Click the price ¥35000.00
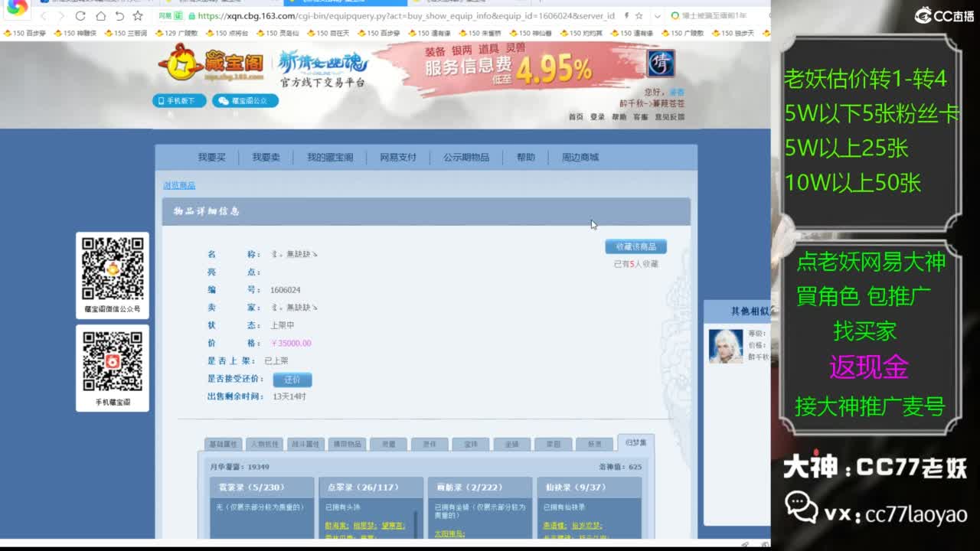Viewport: 980px width, 551px height. click(x=291, y=343)
